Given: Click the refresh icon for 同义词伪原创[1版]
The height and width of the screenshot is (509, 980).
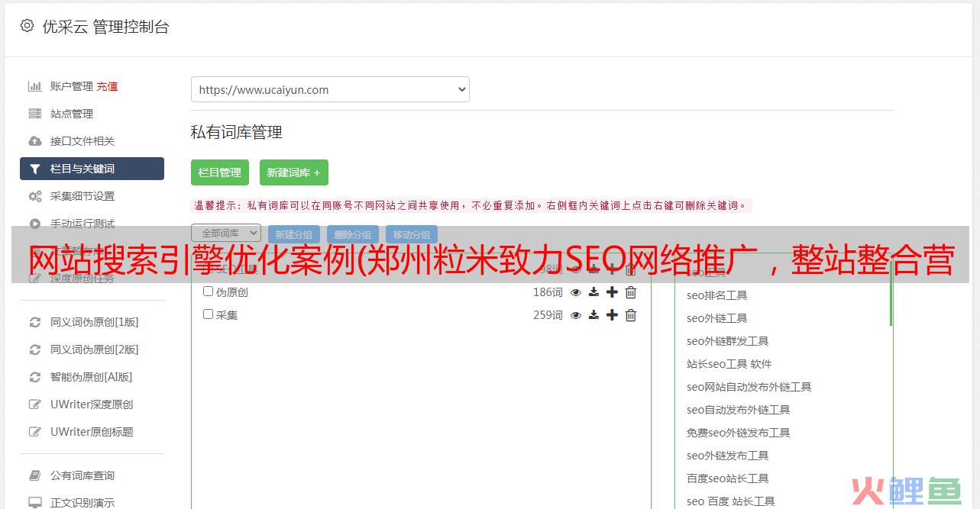Looking at the screenshot, I should [35, 322].
